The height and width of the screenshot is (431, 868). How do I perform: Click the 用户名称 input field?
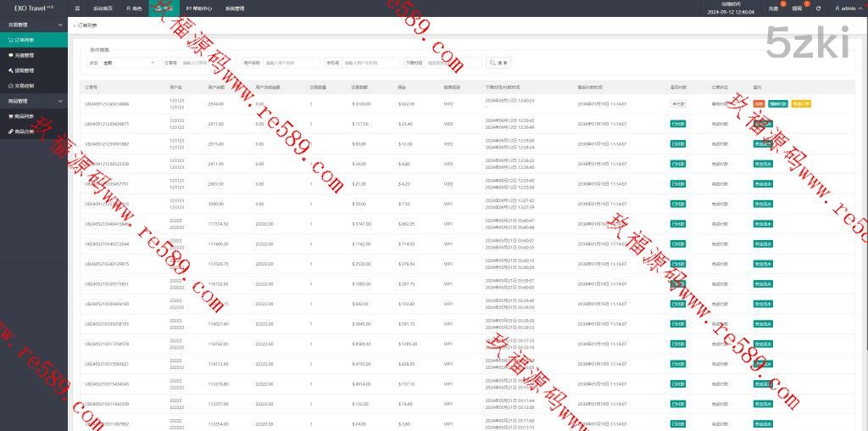291,63
